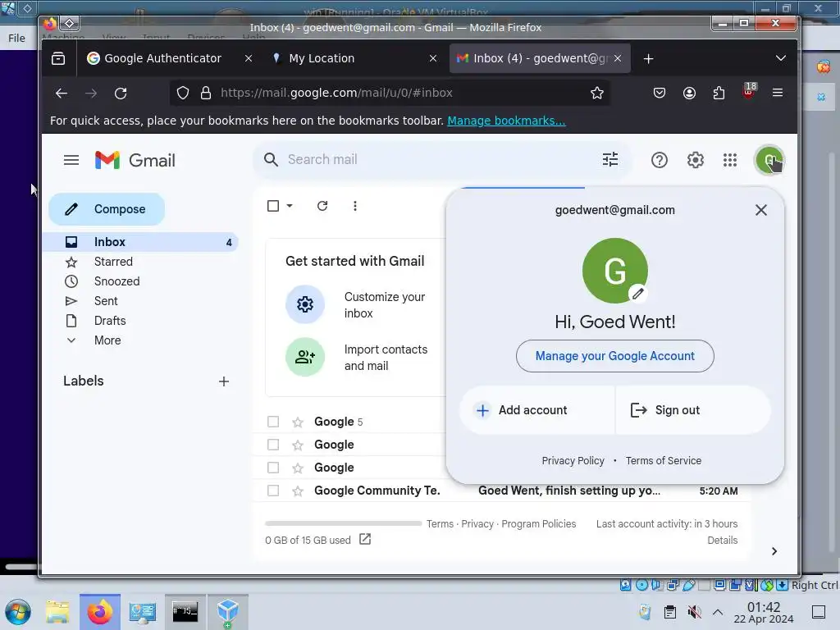The height and width of the screenshot is (630, 840).
Task: Select checkbox for Google Community Te. email
Action: pyautogui.click(x=273, y=491)
